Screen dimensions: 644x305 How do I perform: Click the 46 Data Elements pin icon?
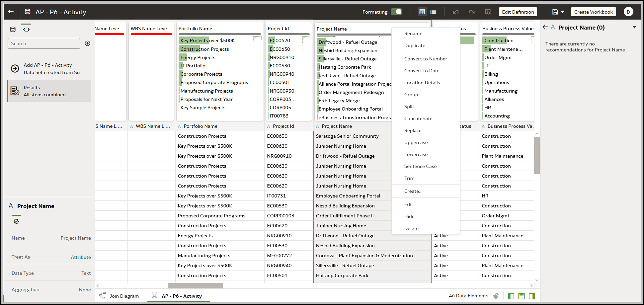(x=496, y=296)
